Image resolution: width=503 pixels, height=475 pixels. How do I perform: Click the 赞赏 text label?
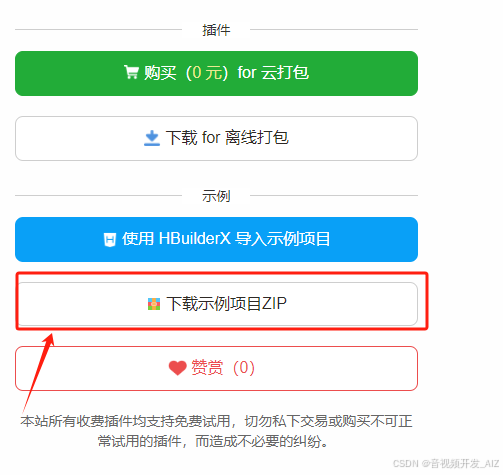tap(207, 368)
